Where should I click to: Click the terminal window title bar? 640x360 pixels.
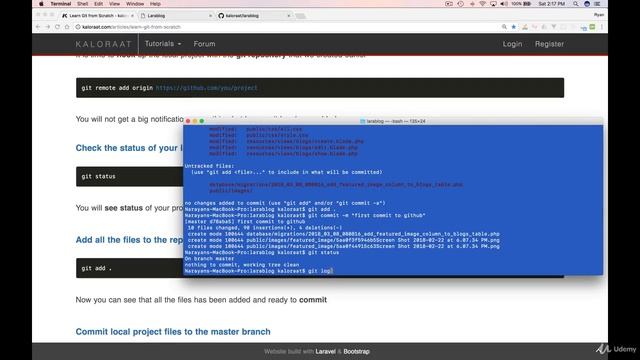click(x=393, y=121)
